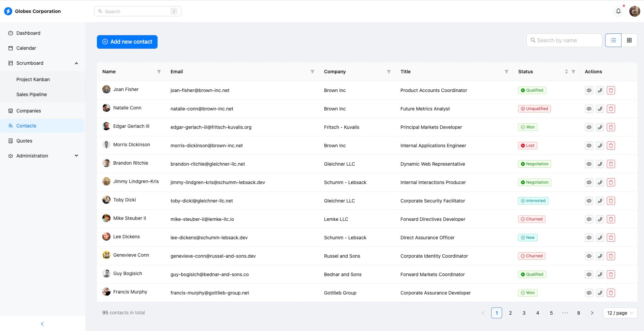View Toby Dicki via the eye action

tap(589, 200)
